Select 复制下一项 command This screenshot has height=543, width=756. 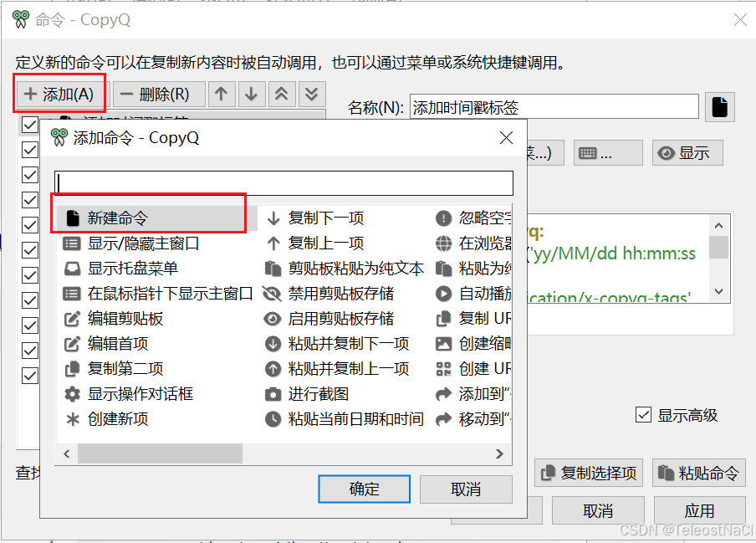pyautogui.click(x=315, y=218)
